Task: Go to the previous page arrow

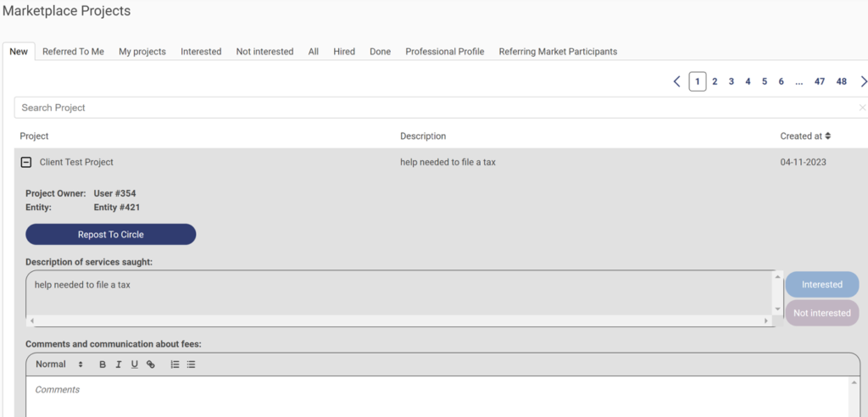Action: [x=676, y=81]
